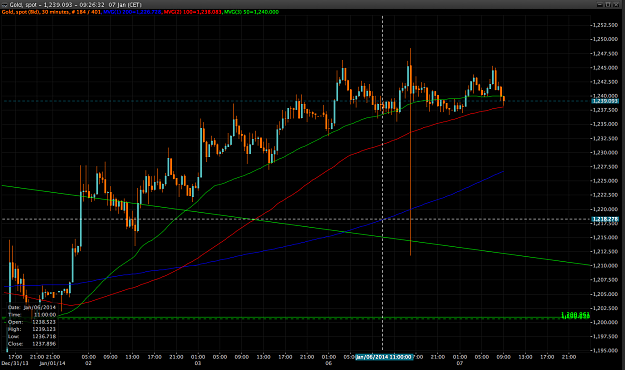Click the 1,247.500 price axis label
The width and height of the screenshot is (625, 370).
coord(605,53)
